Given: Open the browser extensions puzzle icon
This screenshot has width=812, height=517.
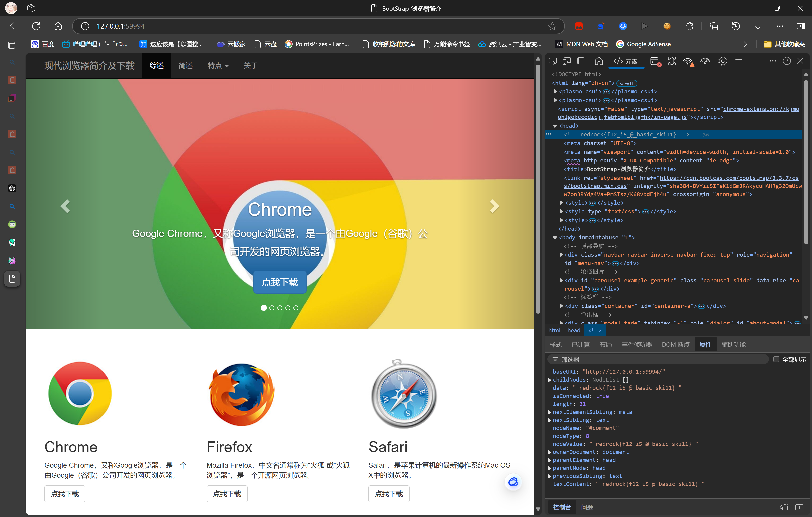Looking at the screenshot, I should click(689, 26).
